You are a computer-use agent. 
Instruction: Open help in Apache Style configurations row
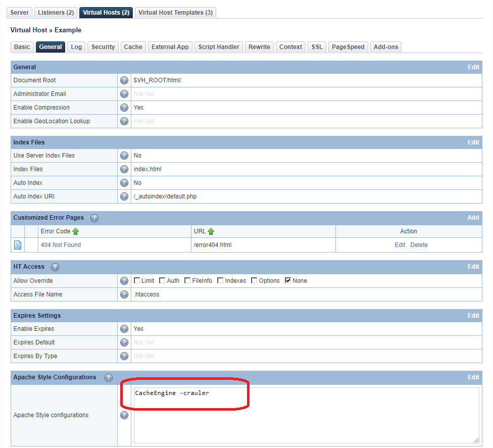pos(124,415)
